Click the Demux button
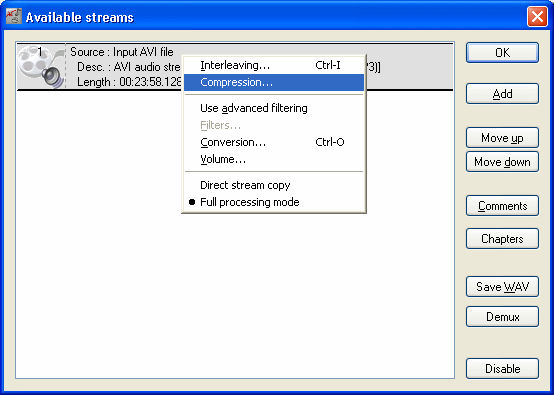The image size is (554, 395). [x=502, y=317]
